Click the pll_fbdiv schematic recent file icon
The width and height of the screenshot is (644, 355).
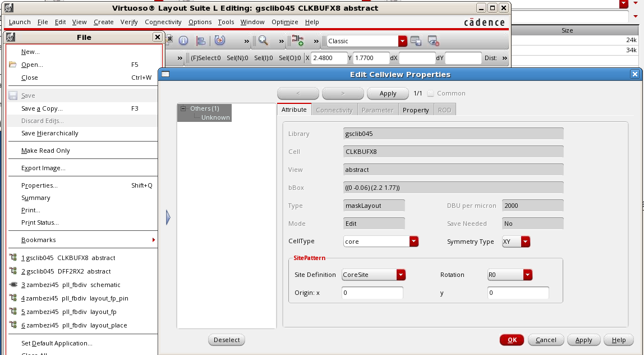pyautogui.click(x=13, y=285)
